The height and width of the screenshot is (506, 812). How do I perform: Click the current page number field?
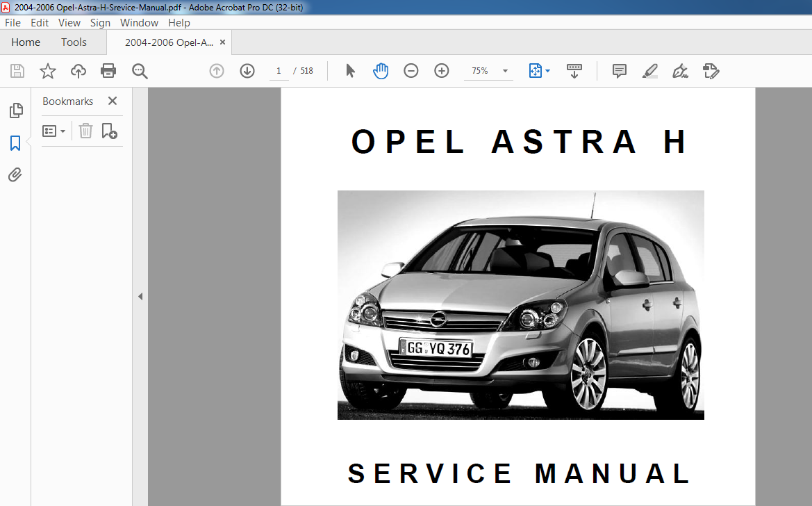click(x=279, y=71)
